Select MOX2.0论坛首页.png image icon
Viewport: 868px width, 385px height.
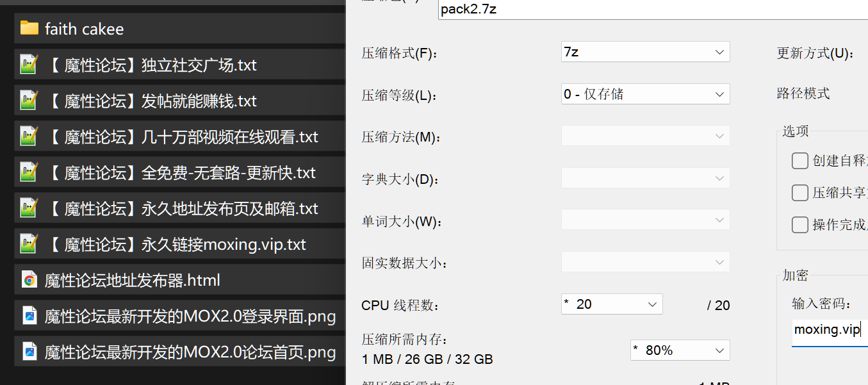pos(29,352)
